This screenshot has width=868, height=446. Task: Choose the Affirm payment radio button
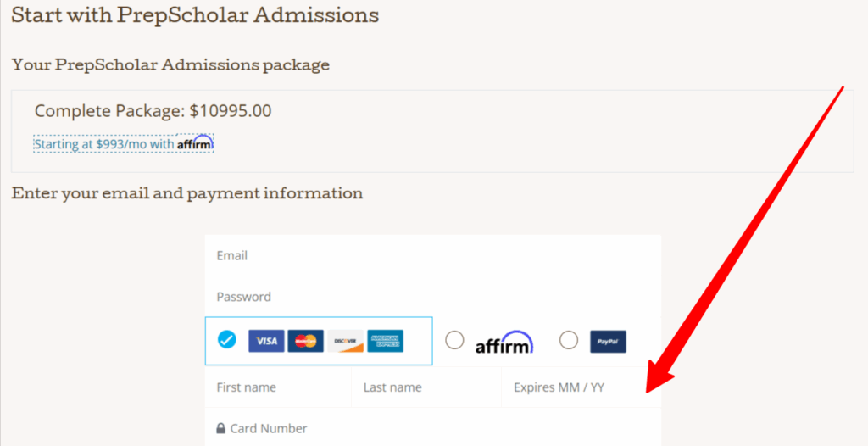[x=454, y=340]
